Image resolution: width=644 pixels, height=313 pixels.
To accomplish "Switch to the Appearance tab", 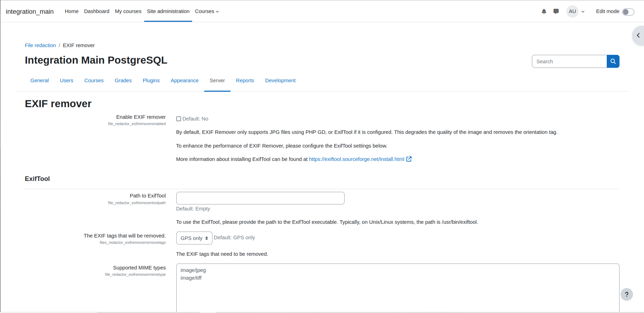I will pyautogui.click(x=185, y=80).
